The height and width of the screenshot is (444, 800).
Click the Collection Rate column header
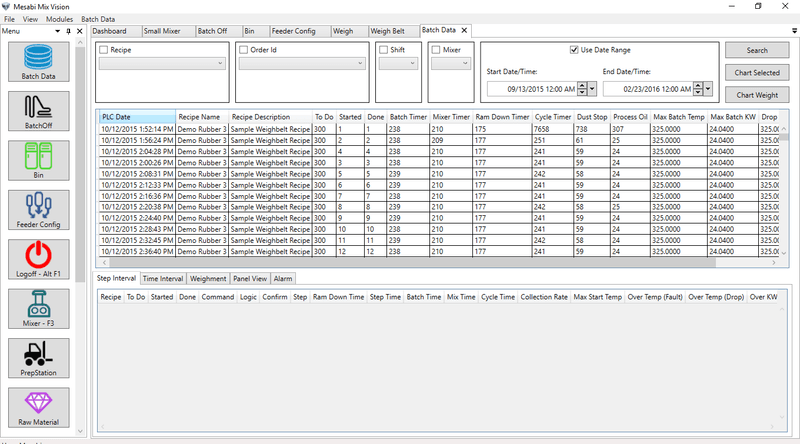544,297
